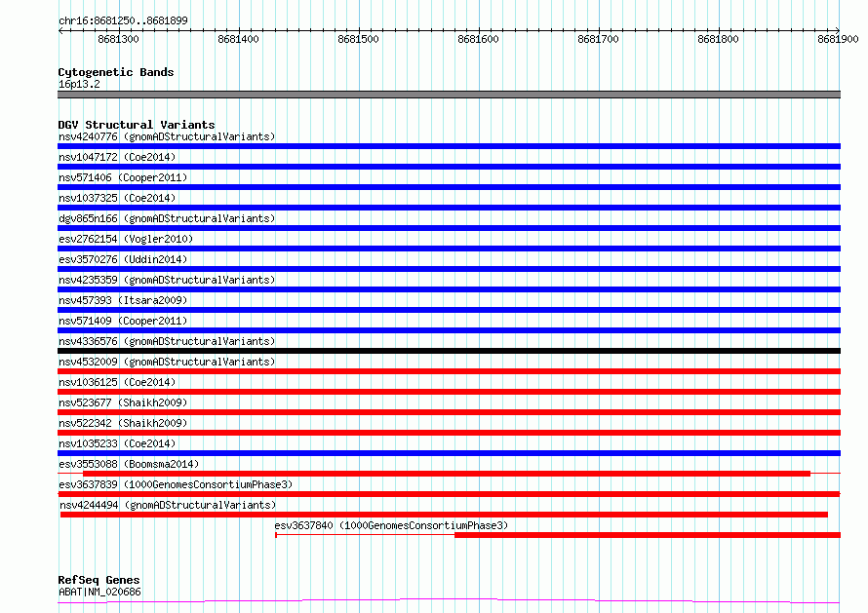Click the nsv571409 (Cooper2011) label
This screenshot has height=613, width=868.
pos(123,321)
